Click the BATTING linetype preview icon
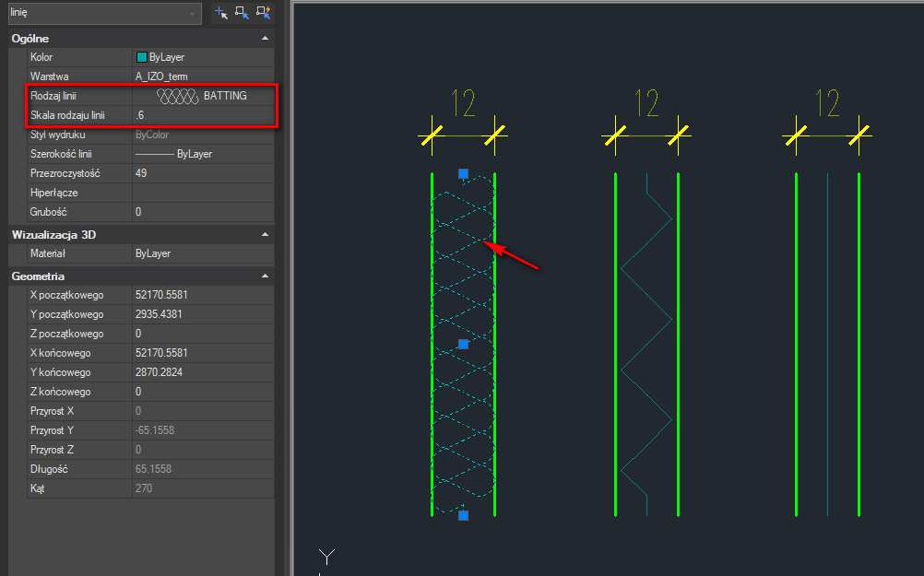The height and width of the screenshot is (576, 924). click(177, 96)
